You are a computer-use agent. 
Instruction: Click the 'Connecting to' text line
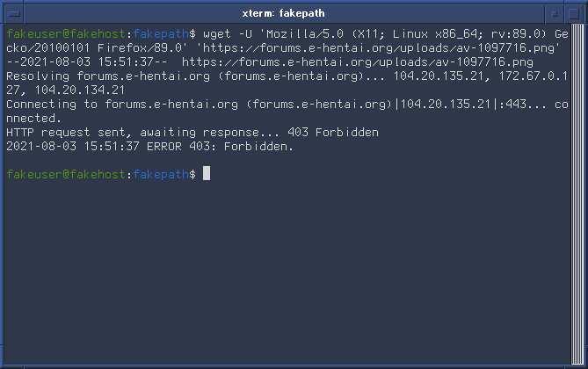tap(52, 105)
